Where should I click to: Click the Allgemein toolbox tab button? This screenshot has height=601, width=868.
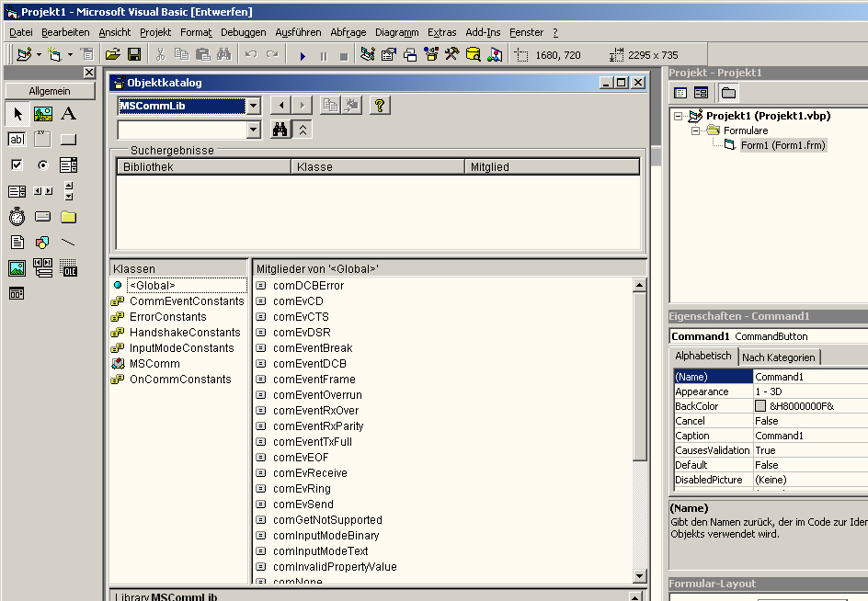50,91
